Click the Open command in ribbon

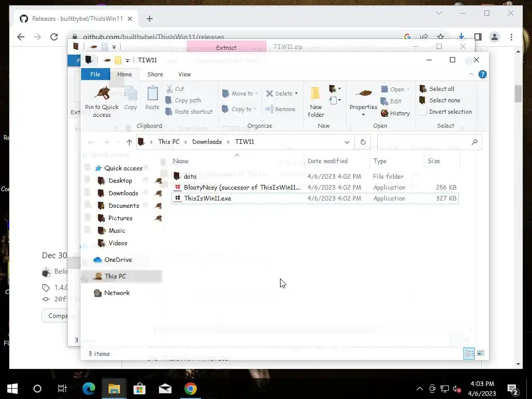click(x=395, y=89)
